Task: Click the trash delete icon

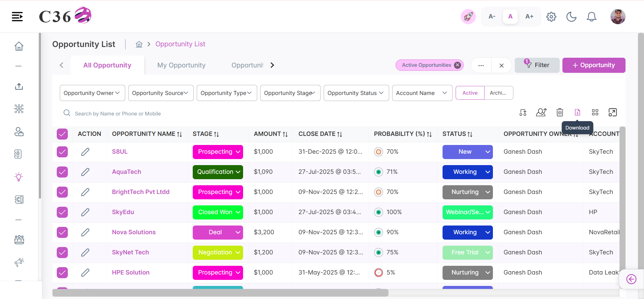Action: click(560, 112)
